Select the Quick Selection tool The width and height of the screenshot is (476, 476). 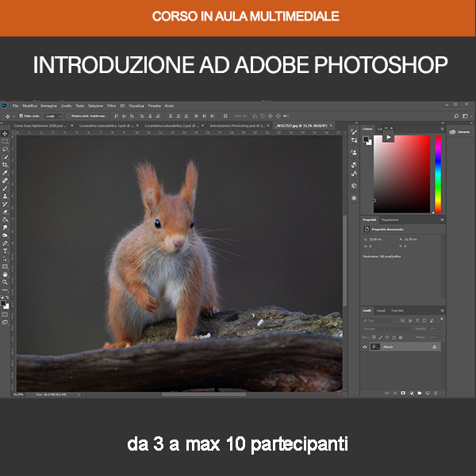5,157
